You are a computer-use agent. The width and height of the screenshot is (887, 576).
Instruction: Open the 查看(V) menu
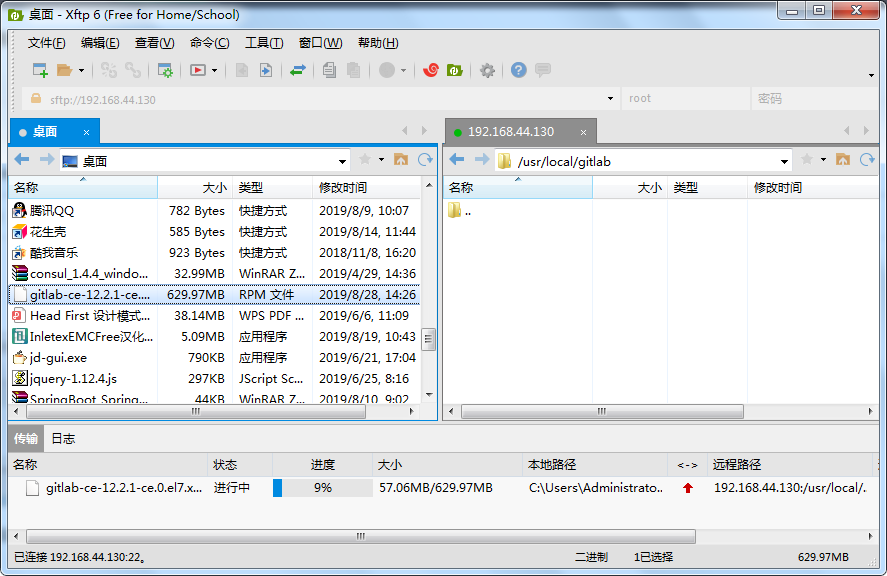coord(154,43)
